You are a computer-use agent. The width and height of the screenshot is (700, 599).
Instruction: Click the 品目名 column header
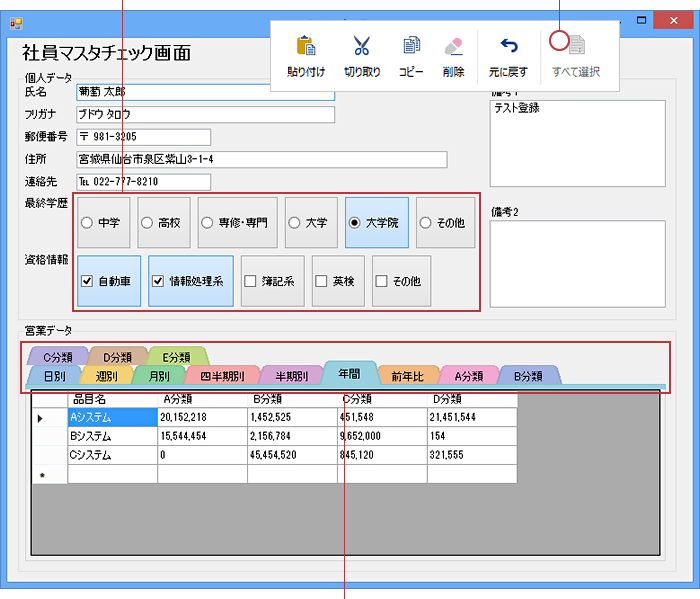pos(113,399)
